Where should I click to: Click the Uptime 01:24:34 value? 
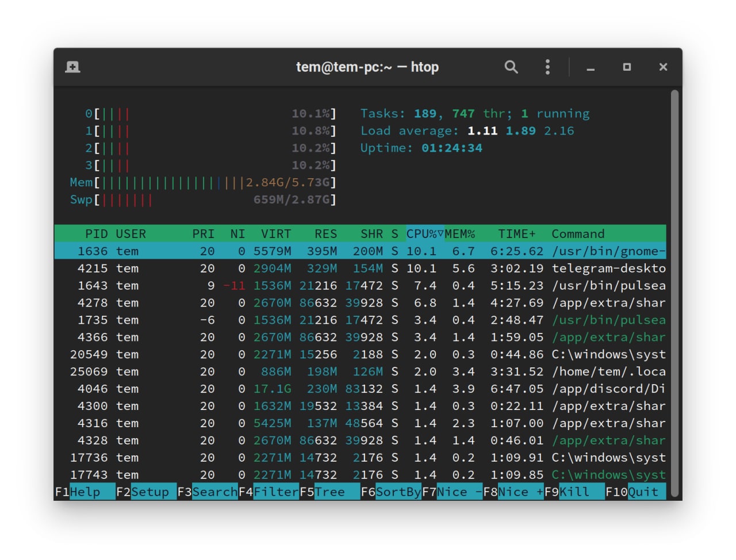452,148
